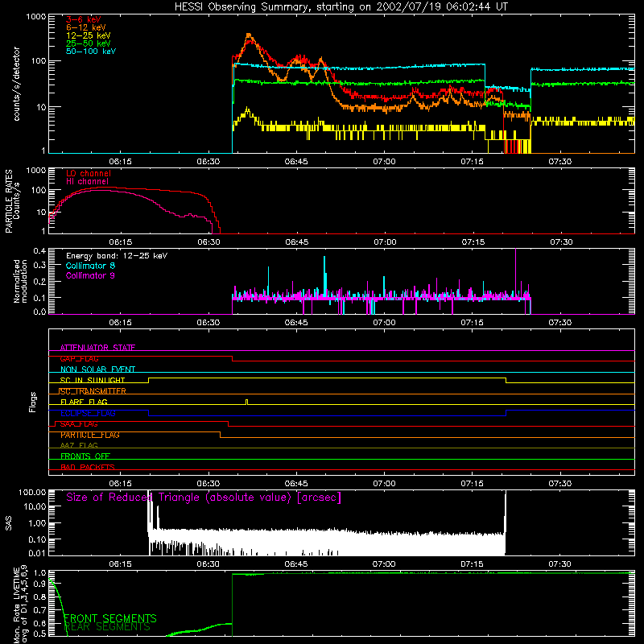
Task: Click the SC_IN_SUNLIGHT flag label
Action: pyautogui.click(x=93, y=380)
